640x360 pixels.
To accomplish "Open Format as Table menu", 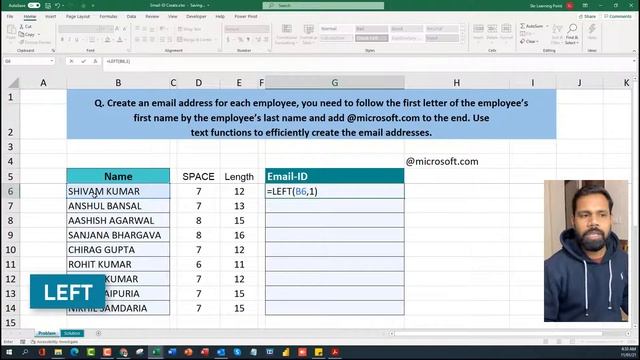I will coord(309,34).
